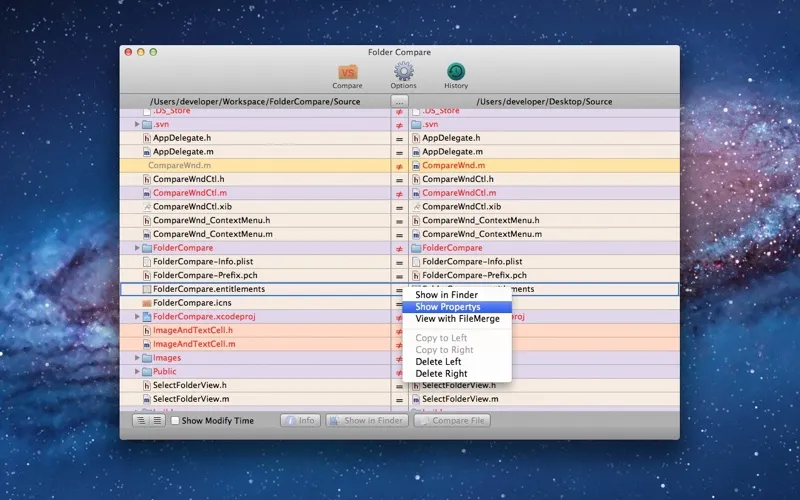This screenshot has width=800, height=500.
Task: Click left FolderCompare.icns file icon
Action: tap(147, 303)
